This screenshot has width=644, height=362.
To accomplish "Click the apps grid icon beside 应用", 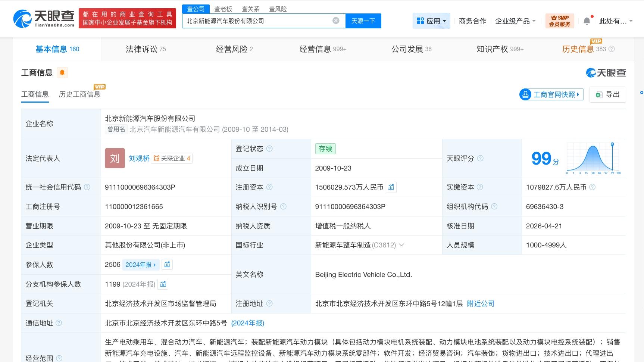I will pyautogui.click(x=420, y=21).
